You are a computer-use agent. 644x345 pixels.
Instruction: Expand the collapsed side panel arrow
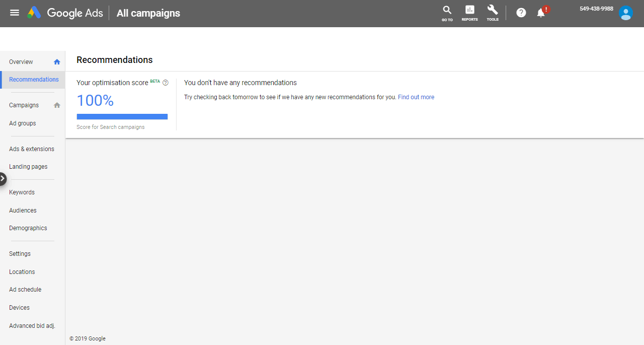(3, 178)
